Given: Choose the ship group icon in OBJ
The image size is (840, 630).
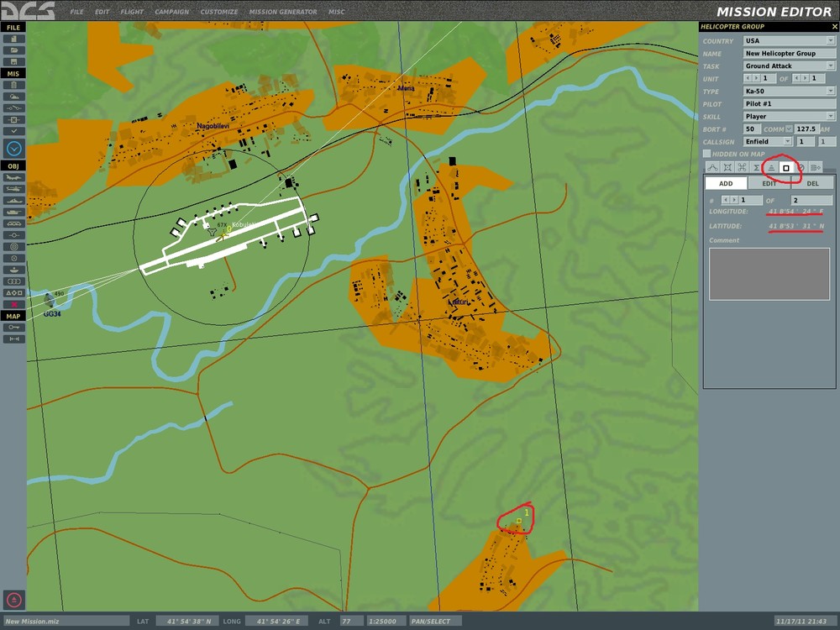Looking at the screenshot, I should [14, 201].
